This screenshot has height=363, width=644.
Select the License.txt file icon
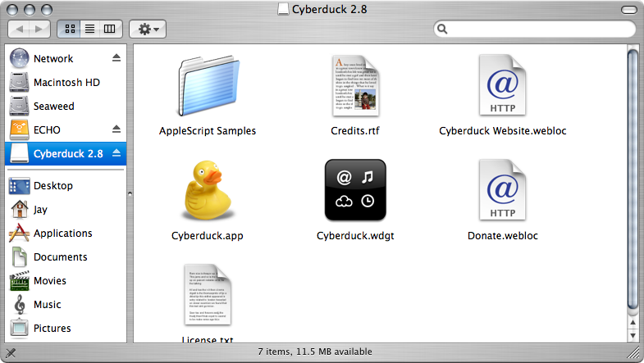207,295
